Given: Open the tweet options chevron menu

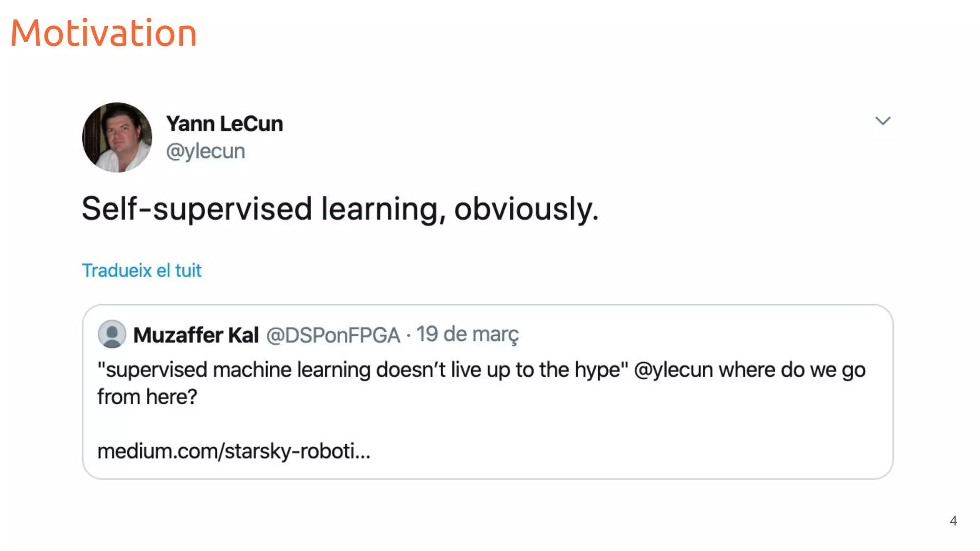Looking at the screenshot, I should (x=883, y=121).
